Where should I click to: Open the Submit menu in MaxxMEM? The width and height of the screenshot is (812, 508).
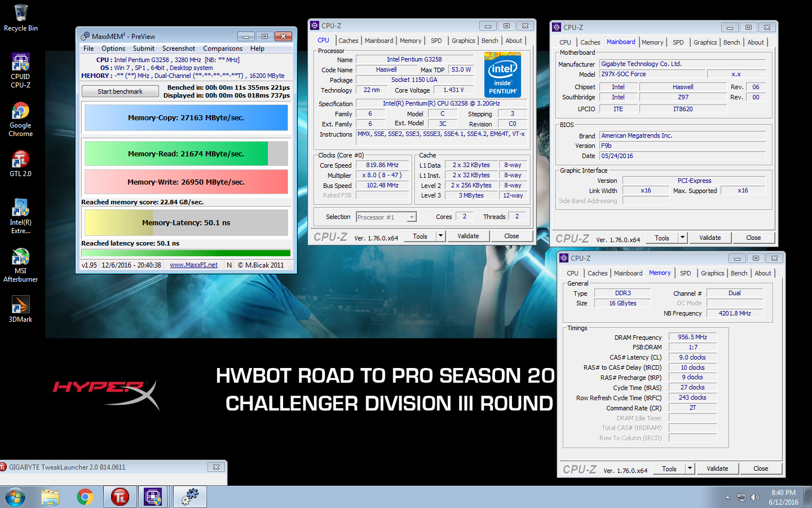(144, 49)
